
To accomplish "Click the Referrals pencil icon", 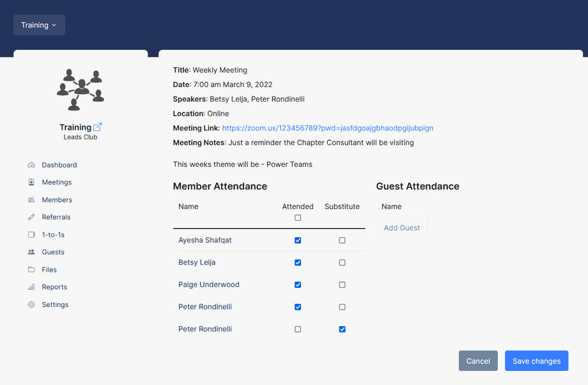I will pyautogui.click(x=31, y=217).
